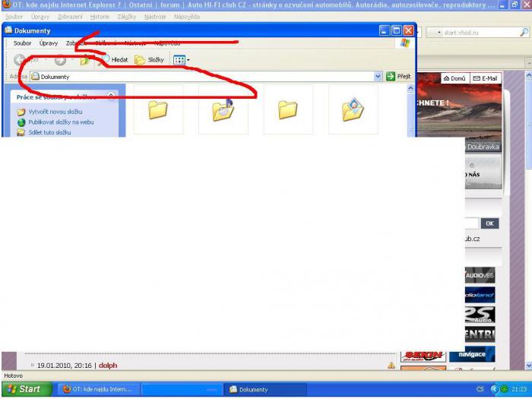Open the Složky folders pane
Viewport: 532px width, 399px height.
[149, 59]
